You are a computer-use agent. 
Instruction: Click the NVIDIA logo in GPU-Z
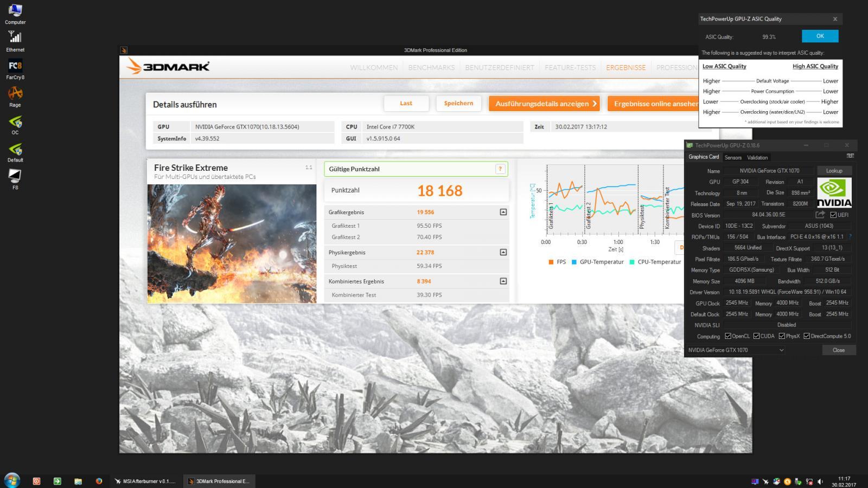(834, 192)
